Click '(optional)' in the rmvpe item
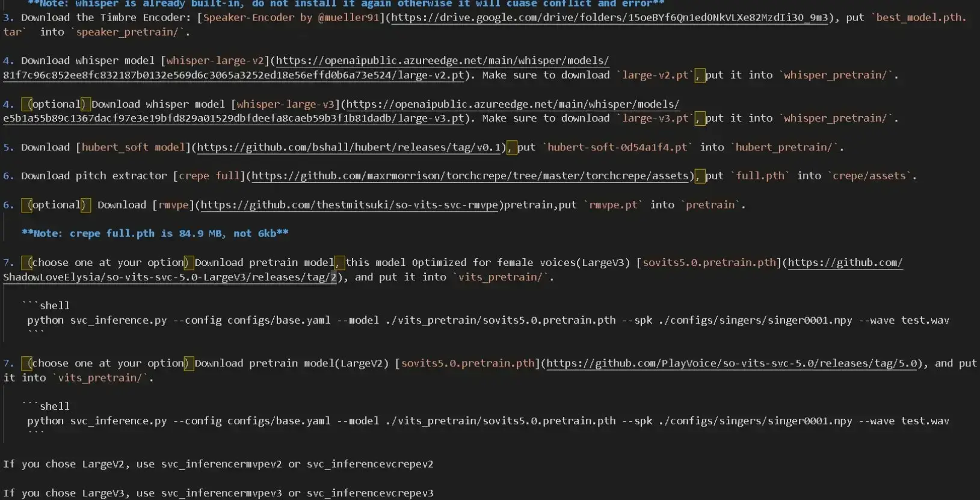Viewport: 980px width, 500px height. pyautogui.click(x=55, y=205)
